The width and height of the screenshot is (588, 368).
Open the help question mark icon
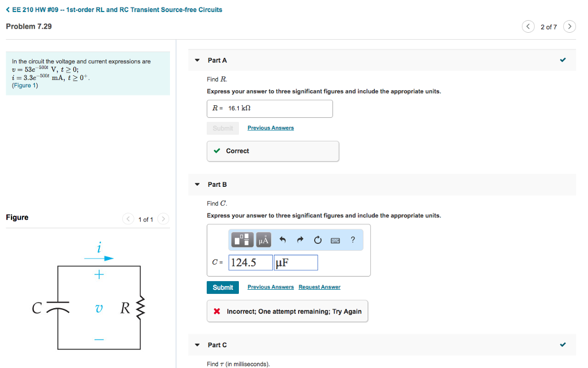pyautogui.click(x=353, y=240)
